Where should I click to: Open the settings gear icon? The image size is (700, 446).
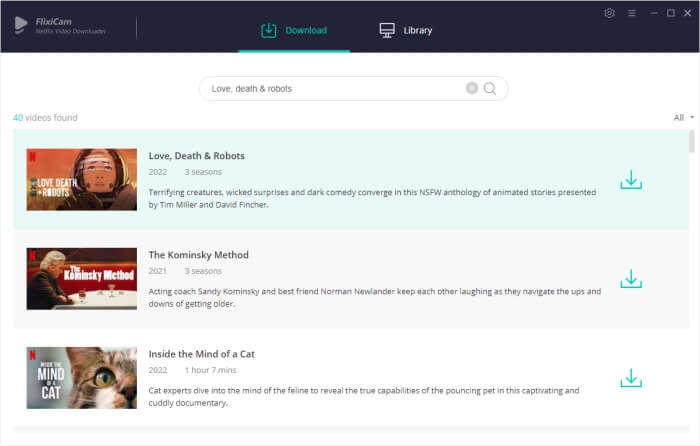(610, 13)
